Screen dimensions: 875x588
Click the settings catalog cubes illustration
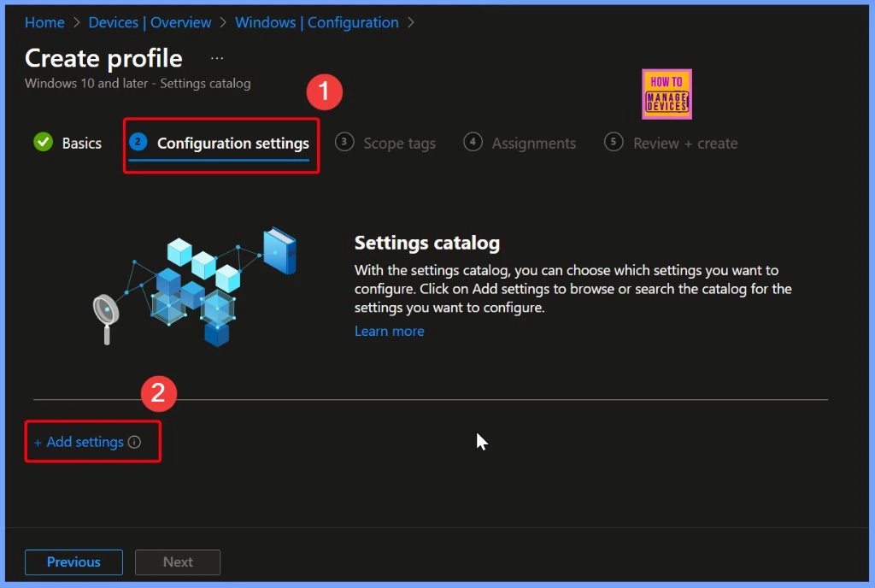195,287
